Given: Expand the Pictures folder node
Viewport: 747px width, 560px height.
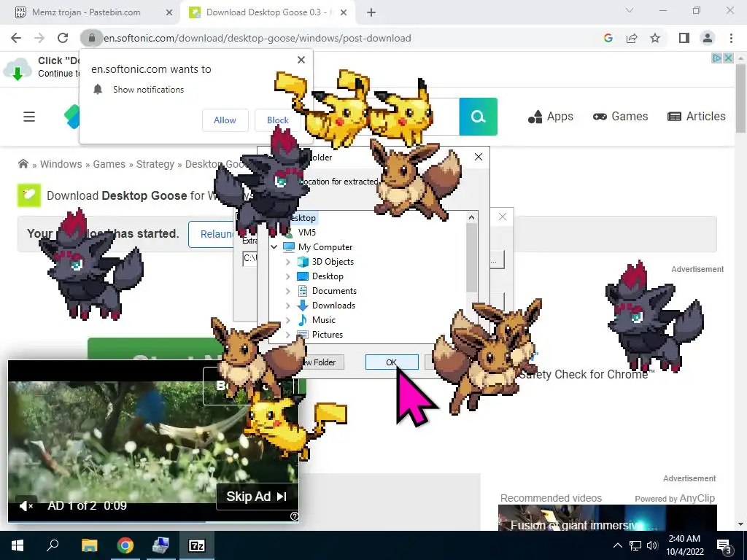Looking at the screenshot, I should [287, 335].
